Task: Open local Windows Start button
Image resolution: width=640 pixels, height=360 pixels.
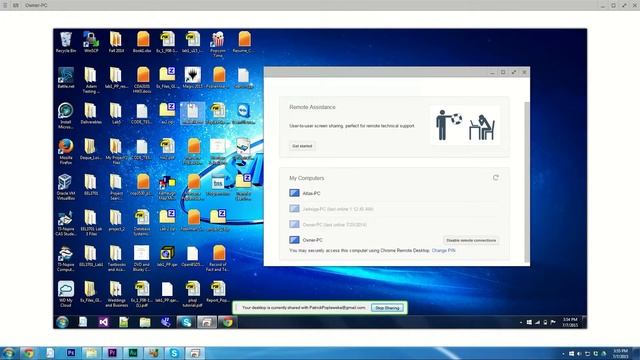Action: click(9, 353)
